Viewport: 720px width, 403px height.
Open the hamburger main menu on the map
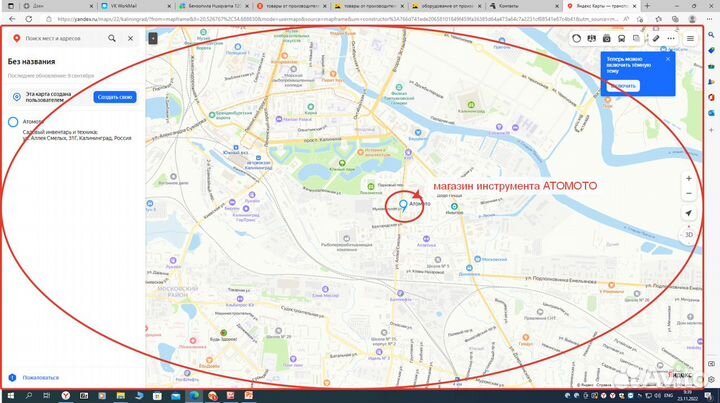[x=690, y=39]
